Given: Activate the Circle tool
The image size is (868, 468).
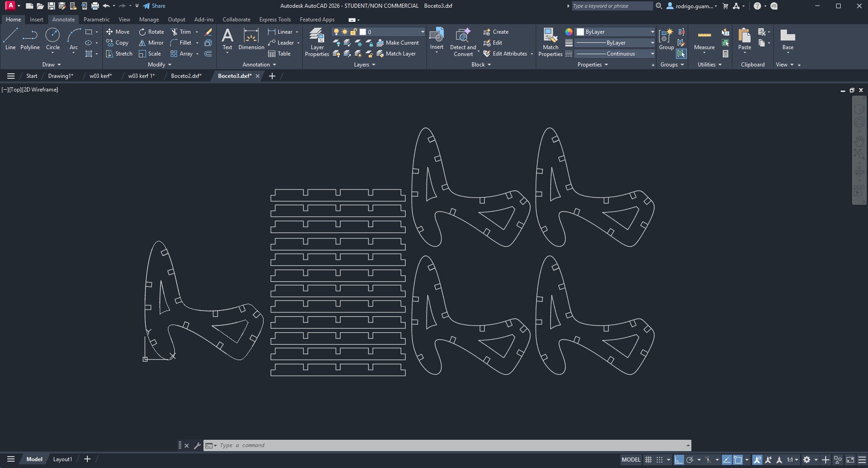Looking at the screenshot, I should click(53, 39).
